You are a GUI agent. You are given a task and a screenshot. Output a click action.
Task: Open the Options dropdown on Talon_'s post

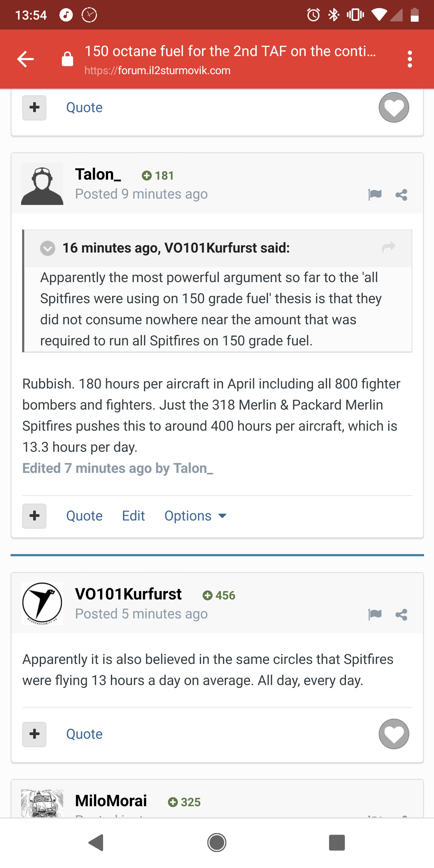tap(195, 516)
